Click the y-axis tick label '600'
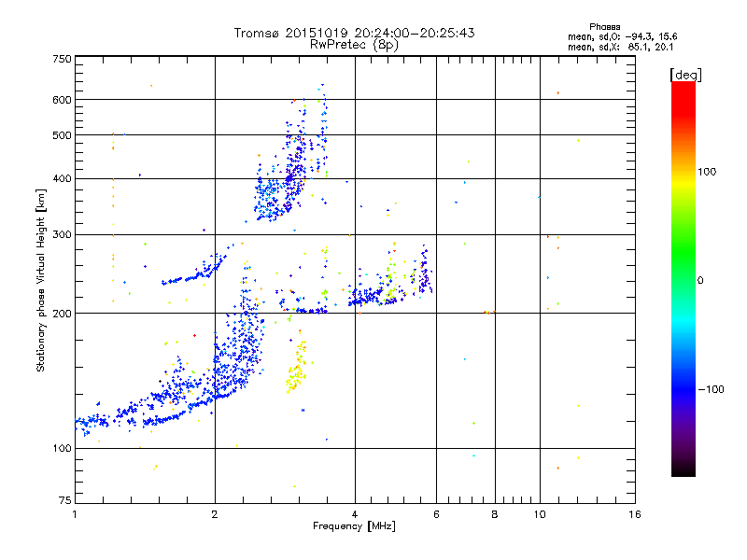747x560 pixels. 63,100
